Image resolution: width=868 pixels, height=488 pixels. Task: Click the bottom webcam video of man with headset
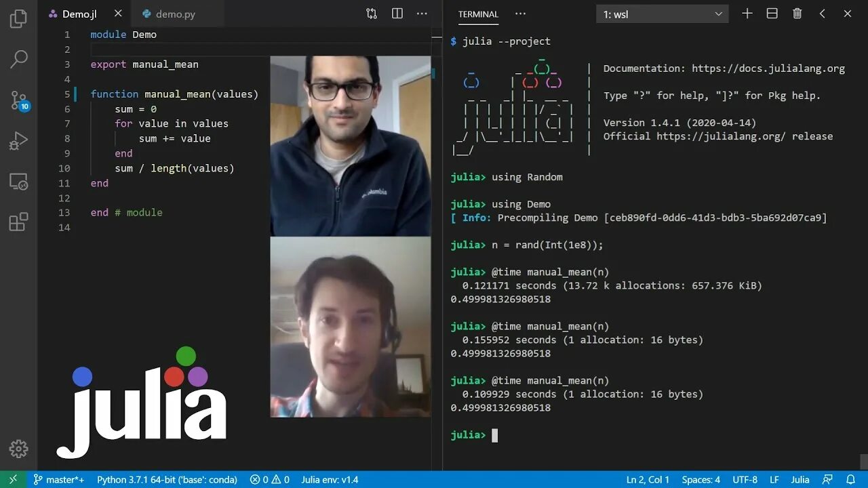tap(351, 327)
